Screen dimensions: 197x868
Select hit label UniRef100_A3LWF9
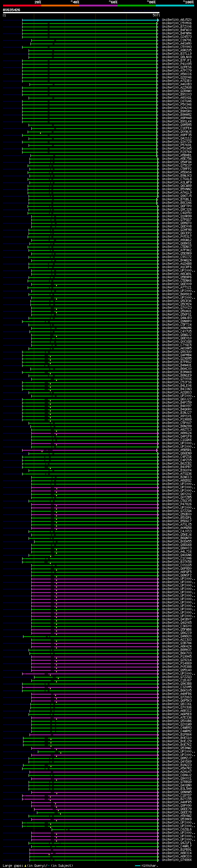(177, 182)
